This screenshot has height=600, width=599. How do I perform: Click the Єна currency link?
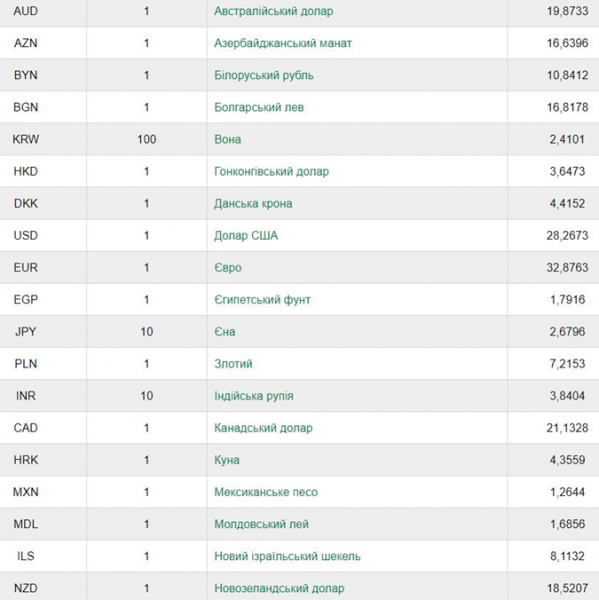225,332
